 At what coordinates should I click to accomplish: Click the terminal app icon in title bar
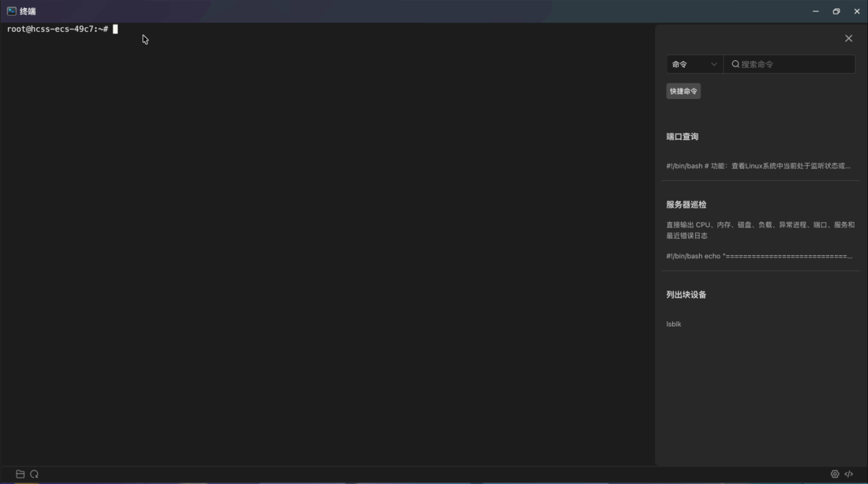coord(12,11)
